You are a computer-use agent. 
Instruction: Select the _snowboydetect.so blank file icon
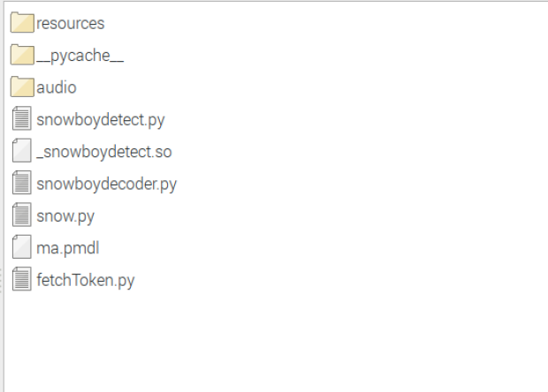pyautogui.click(x=22, y=151)
